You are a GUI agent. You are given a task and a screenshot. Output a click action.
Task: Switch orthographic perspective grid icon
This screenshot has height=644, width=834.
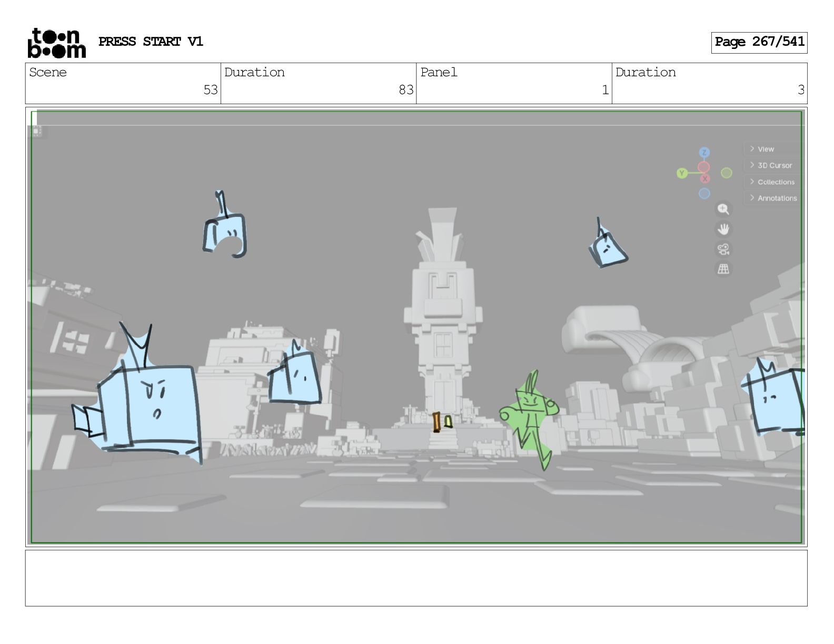(x=723, y=269)
